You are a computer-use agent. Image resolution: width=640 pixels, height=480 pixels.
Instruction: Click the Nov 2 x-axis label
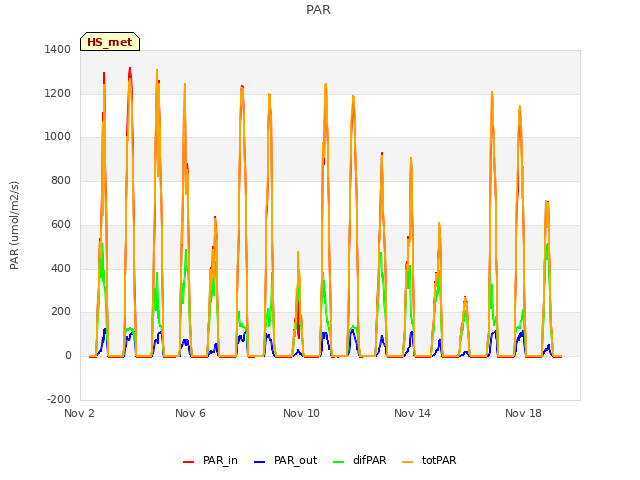click(79, 413)
